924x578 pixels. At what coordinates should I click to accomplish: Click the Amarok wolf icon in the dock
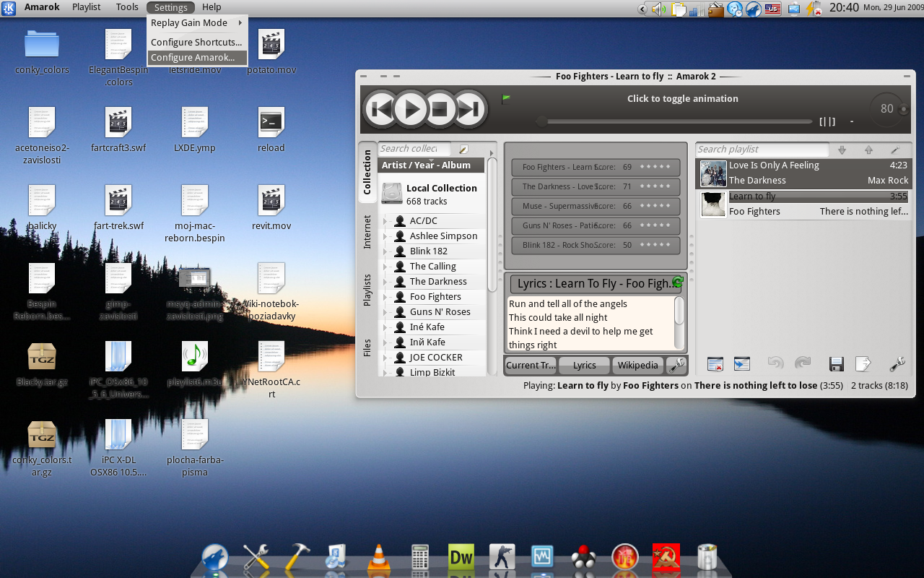pyautogui.click(x=214, y=558)
